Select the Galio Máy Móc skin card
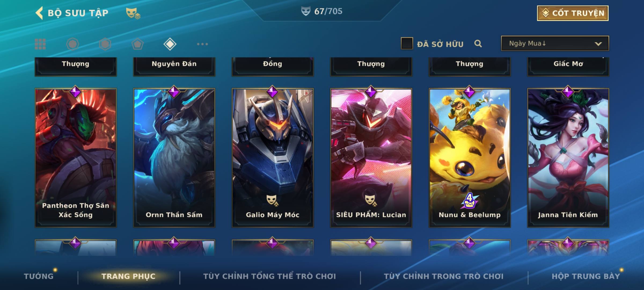The height and width of the screenshot is (290, 644). (273, 158)
